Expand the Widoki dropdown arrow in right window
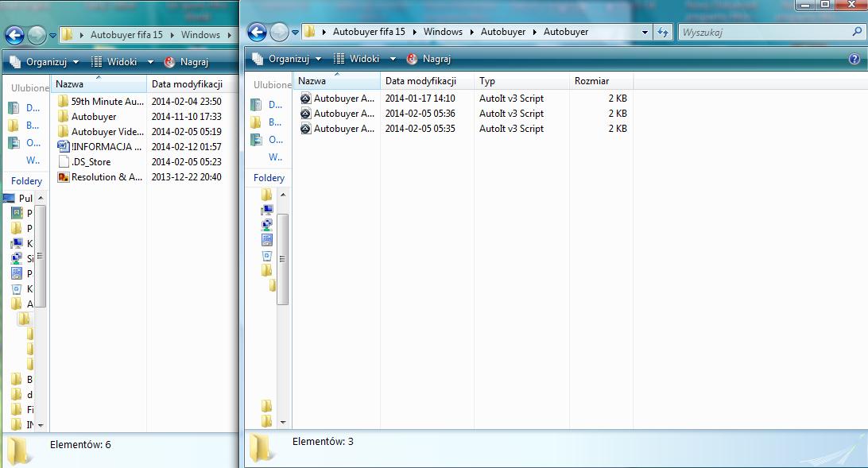 pos(393,59)
